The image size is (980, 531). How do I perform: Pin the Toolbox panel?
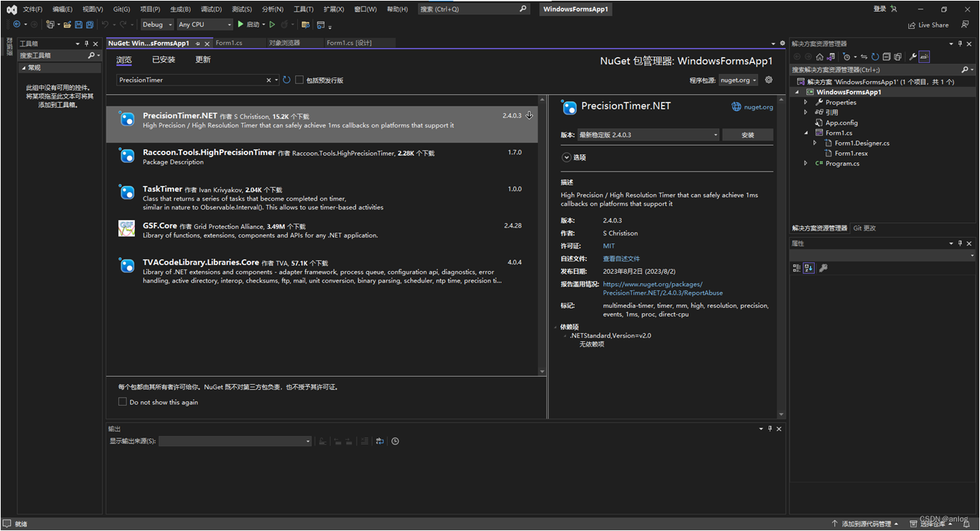(86, 43)
